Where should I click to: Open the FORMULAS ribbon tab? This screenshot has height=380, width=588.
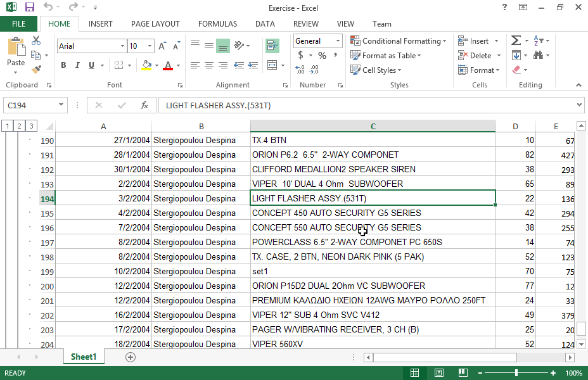point(217,24)
